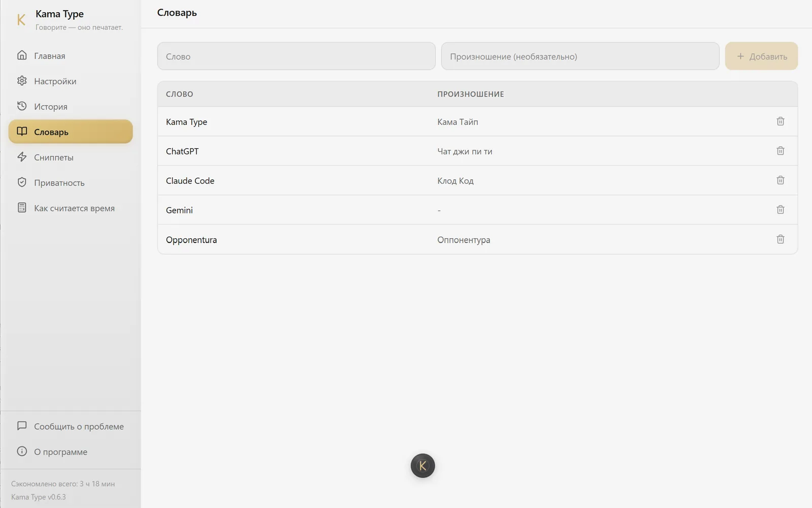Open the Настройки section
Image resolution: width=812 pixels, height=508 pixels.
pos(71,81)
